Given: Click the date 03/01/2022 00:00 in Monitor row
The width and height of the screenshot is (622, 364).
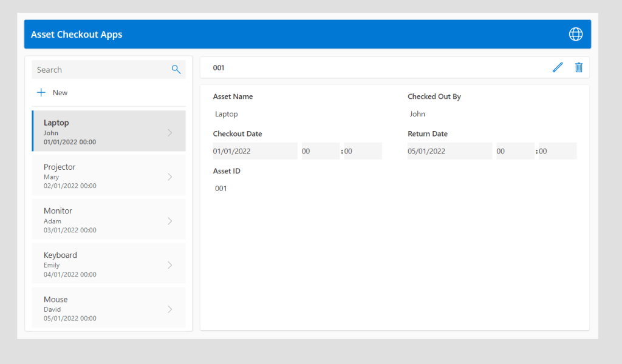Looking at the screenshot, I should 70,230.
